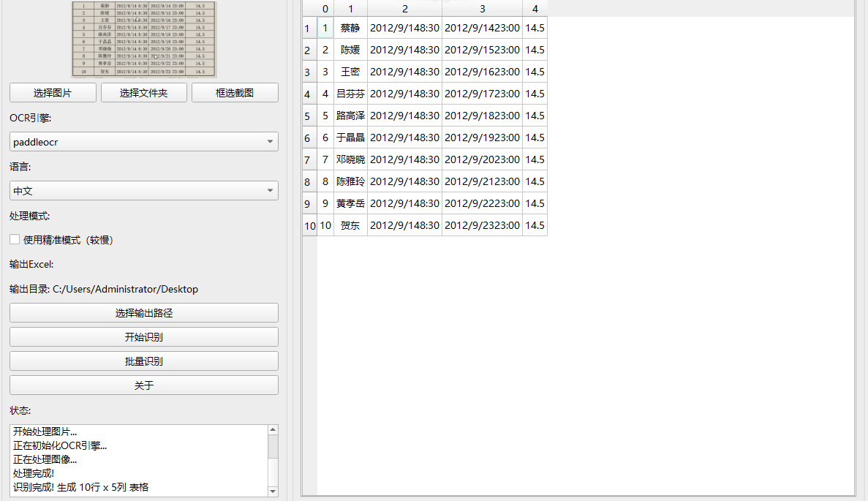Click the cell containing 蔡静
The width and height of the screenshot is (868, 501).
pos(350,28)
